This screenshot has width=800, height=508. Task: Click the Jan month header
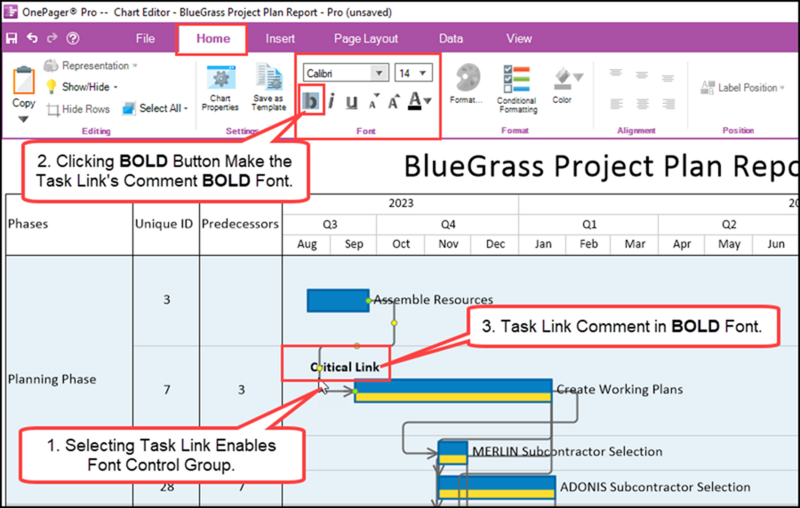coord(543,244)
